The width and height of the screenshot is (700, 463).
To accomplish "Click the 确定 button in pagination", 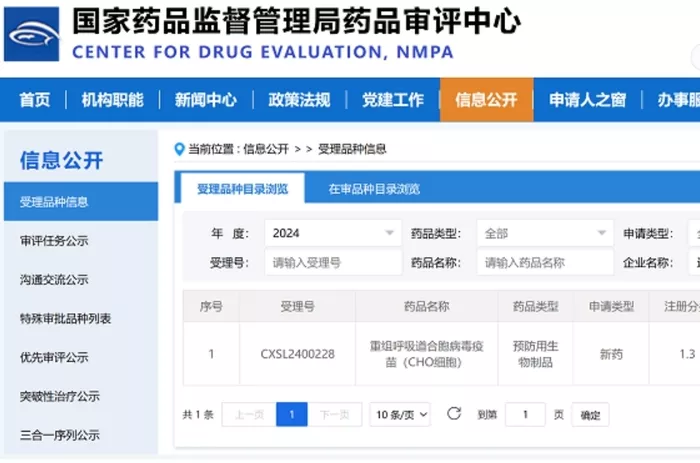I will (590, 415).
